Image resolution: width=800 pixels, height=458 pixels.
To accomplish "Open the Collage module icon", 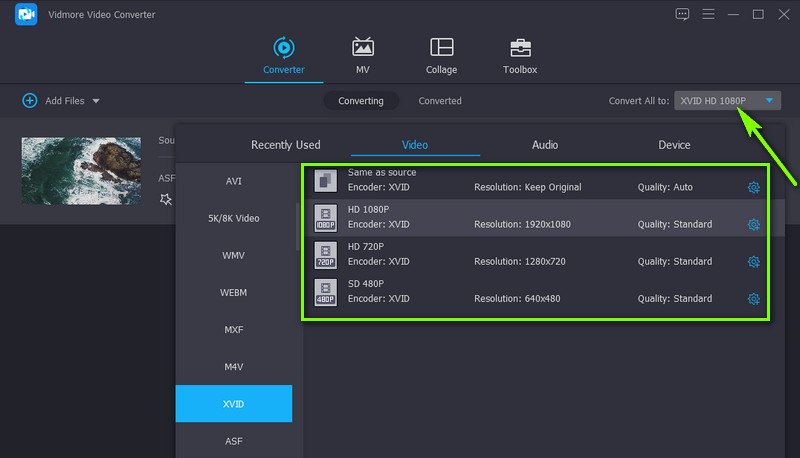I will (x=441, y=47).
